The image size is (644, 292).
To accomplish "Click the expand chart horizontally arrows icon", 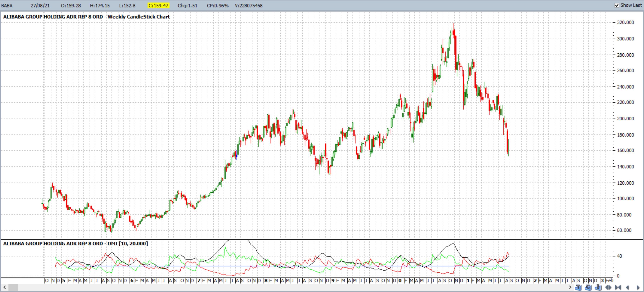I will pos(608,288).
